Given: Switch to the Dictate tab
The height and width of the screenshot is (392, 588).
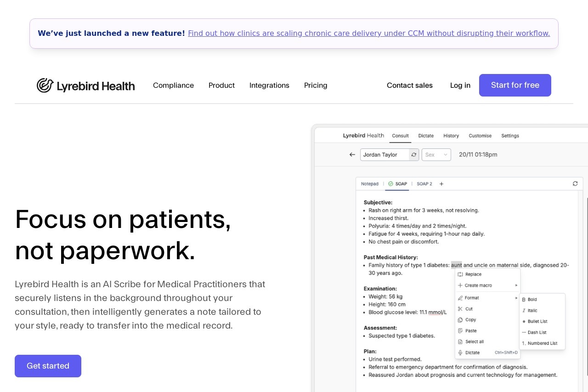Looking at the screenshot, I should pos(426,136).
